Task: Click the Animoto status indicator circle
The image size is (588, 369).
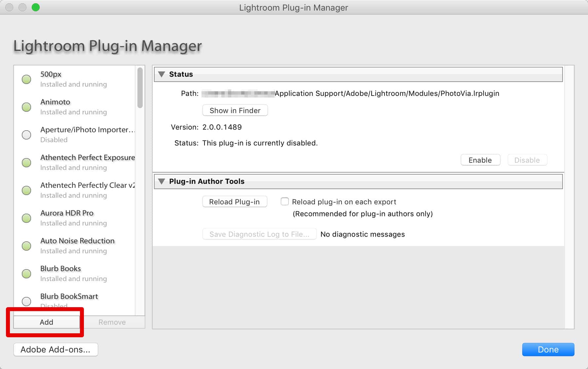Action: 26,107
